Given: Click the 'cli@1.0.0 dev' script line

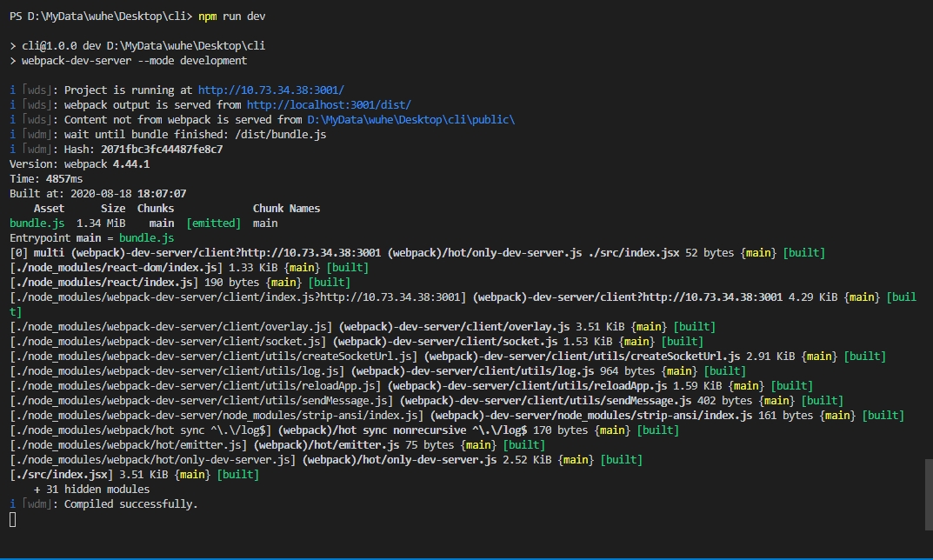Looking at the screenshot, I should pos(143,46).
